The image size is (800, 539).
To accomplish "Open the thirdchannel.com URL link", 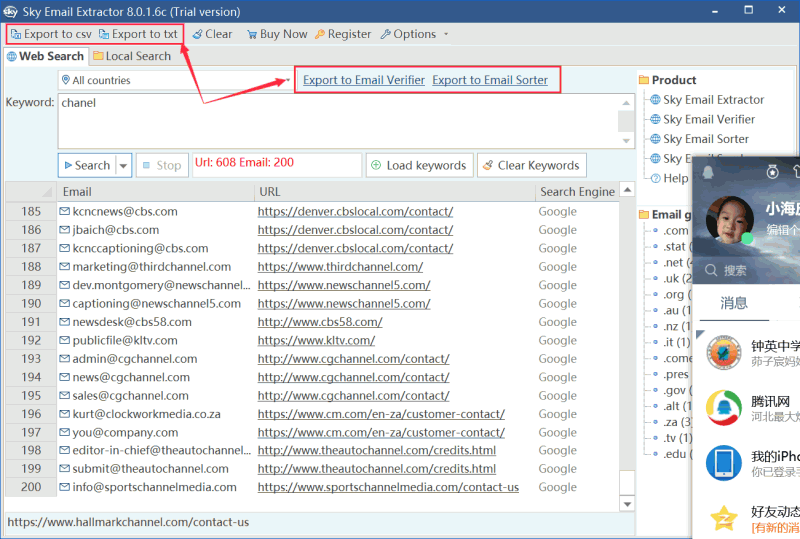I will click(339, 267).
